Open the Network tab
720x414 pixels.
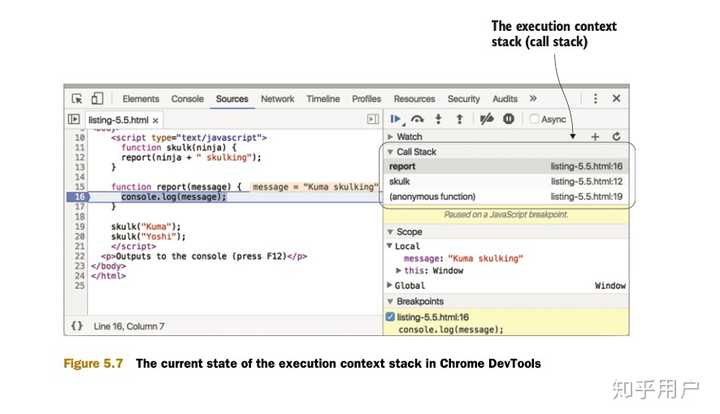pyautogui.click(x=277, y=99)
